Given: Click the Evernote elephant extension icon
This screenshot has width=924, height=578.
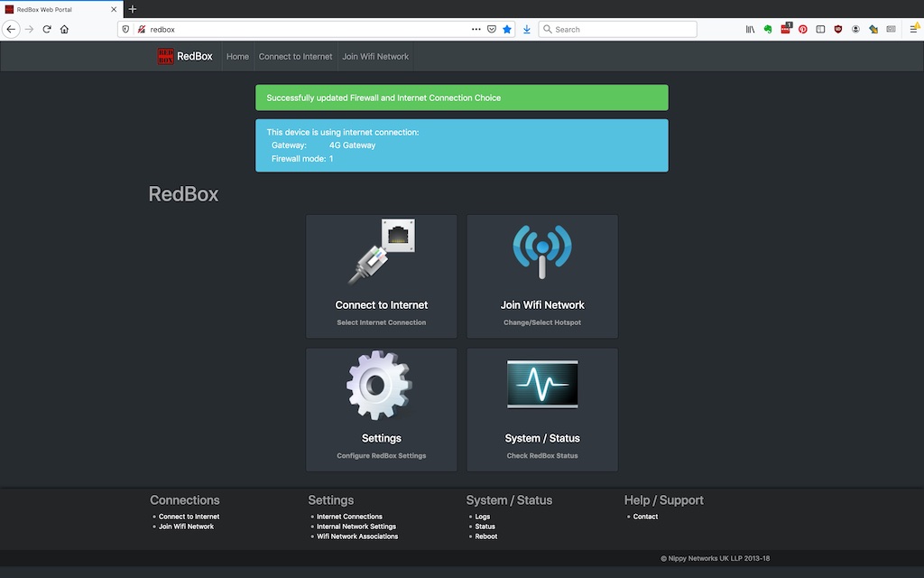Looking at the screenshot, I should click(768, 29).
